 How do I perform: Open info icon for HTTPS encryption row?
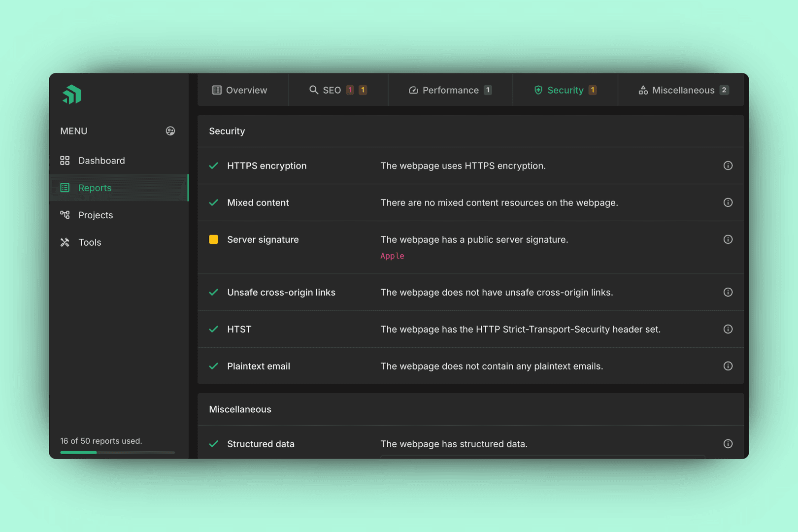(728, 166)
